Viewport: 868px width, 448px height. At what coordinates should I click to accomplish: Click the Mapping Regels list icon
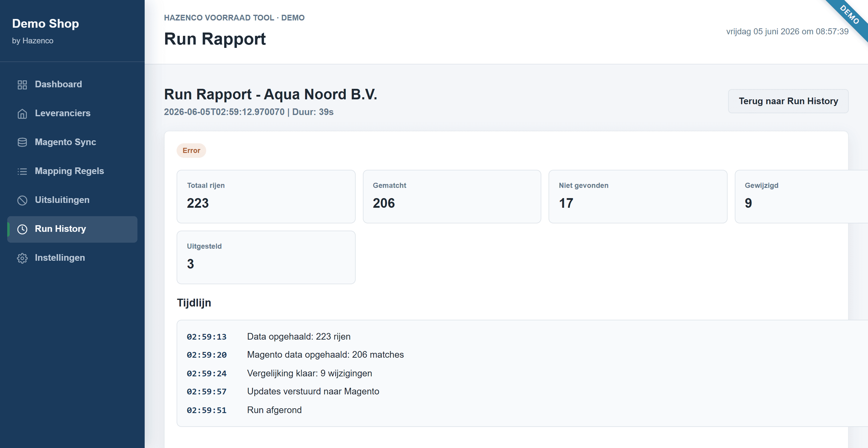tap(22, 171)
